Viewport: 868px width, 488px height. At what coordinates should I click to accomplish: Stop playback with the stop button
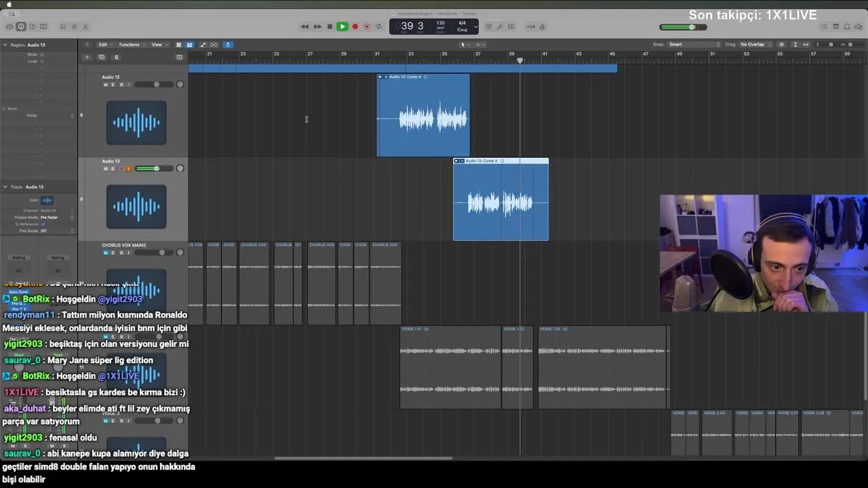330,26
